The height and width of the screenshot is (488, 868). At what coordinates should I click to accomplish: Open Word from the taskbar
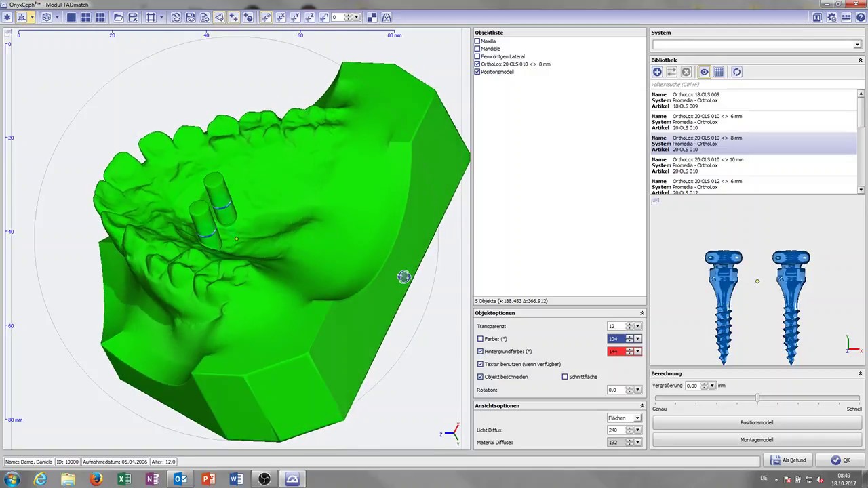236,479
